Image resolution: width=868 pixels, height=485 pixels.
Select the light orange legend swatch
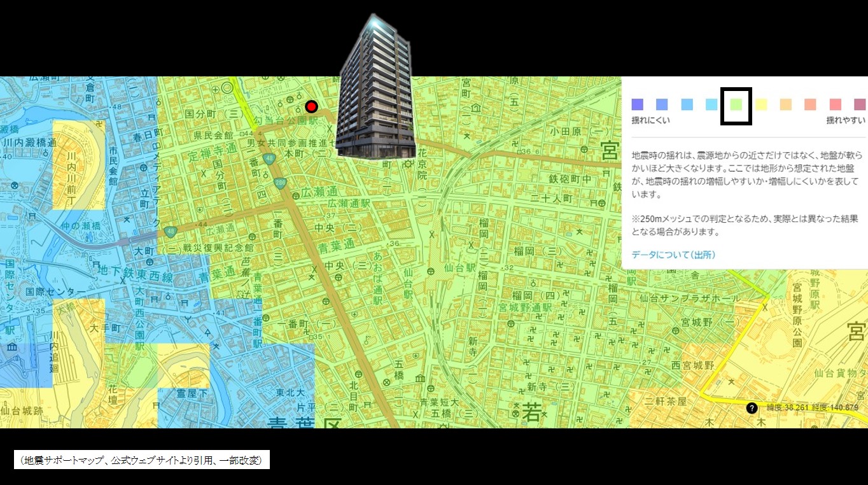(786, 105)
